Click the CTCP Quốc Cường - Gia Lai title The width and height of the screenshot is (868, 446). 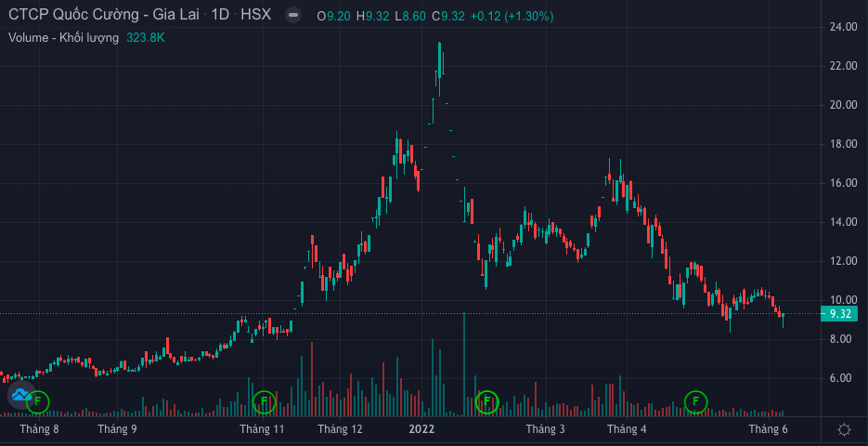105,16
